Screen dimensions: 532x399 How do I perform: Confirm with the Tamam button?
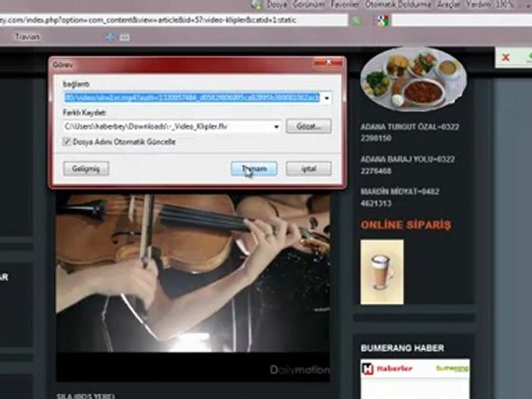click(254, 168)
